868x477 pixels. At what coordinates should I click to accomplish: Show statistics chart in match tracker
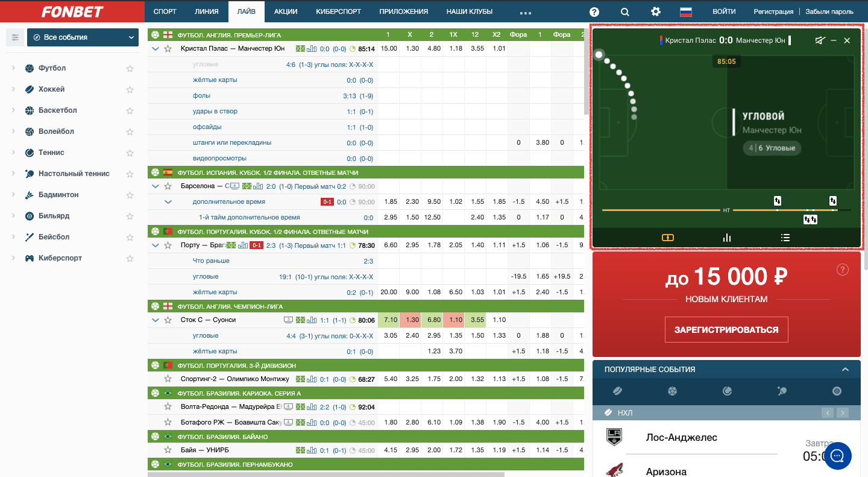pyautogui.click(x=727, y=238)
